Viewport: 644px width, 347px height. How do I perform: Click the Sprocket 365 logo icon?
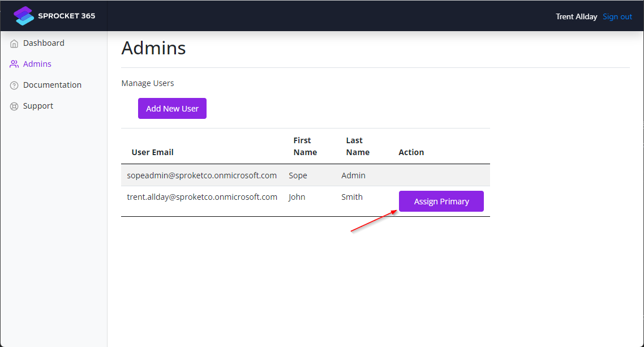pos(24,16)
